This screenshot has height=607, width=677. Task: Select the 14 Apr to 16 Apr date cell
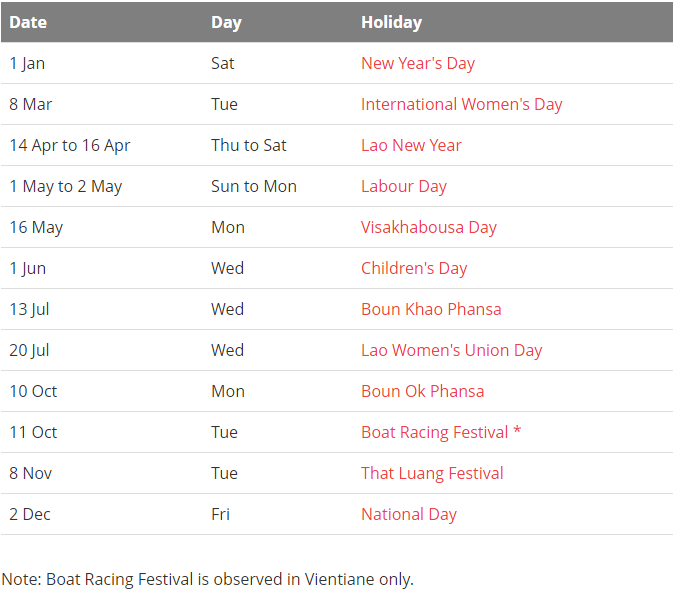click(x=70, y=145)
